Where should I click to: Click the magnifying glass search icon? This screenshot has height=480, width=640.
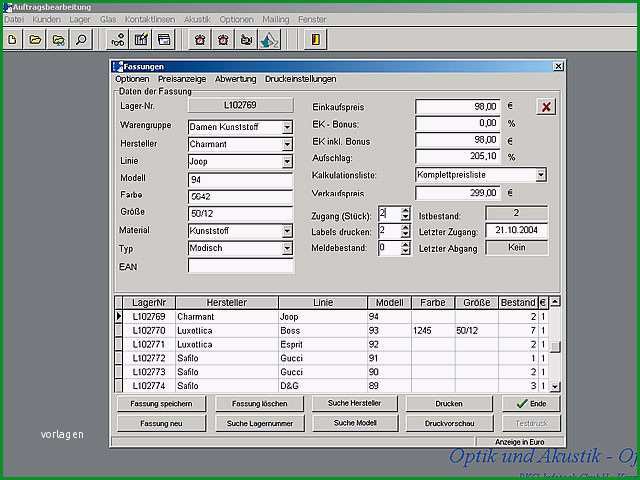point(81,40)
